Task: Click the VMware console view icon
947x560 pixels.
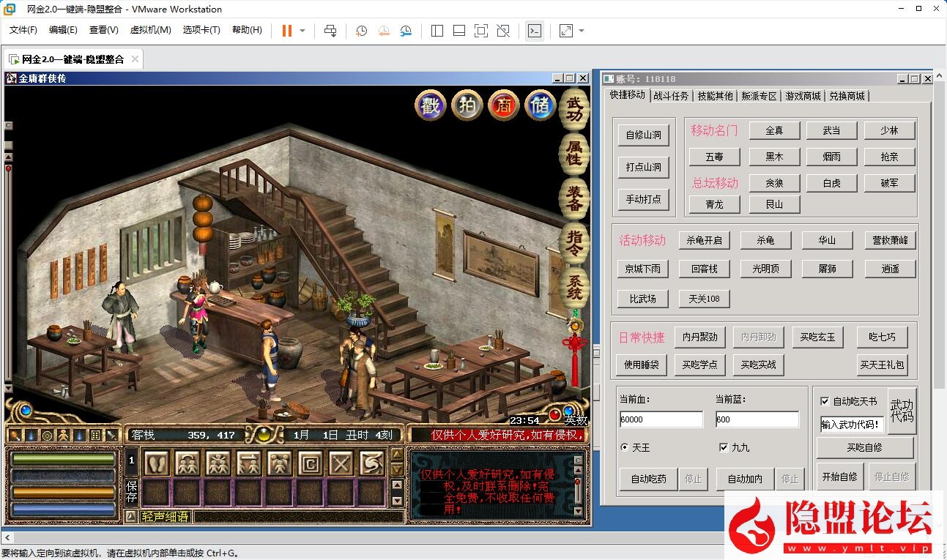Action: click(535, 31)
